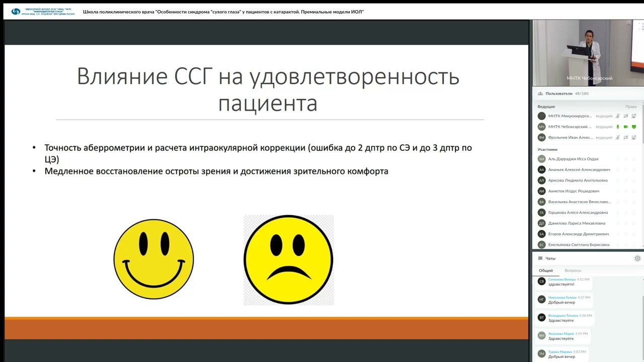The width and height of the screenshot is (644, 362).
Task: Switch to the Общий chat tab
Action: (546, 270)
